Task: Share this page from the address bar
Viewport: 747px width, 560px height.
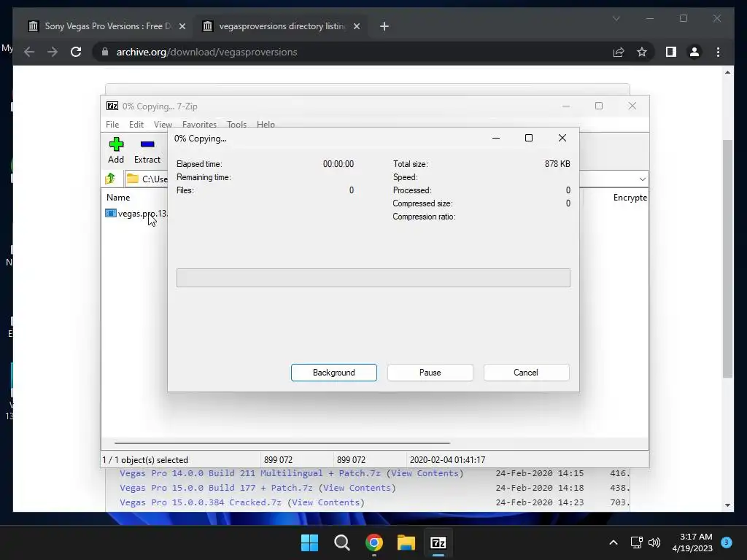Action: (x=619, y=52)
